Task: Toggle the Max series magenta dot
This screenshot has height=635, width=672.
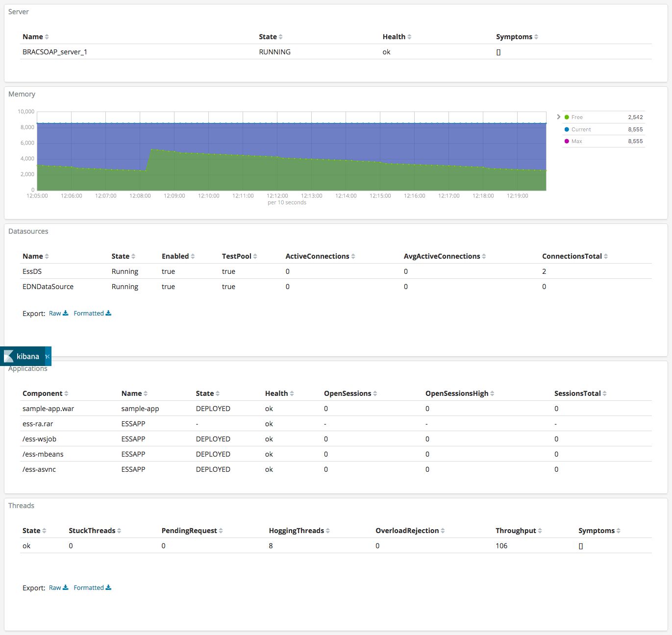Action: [x=567, y=141]
